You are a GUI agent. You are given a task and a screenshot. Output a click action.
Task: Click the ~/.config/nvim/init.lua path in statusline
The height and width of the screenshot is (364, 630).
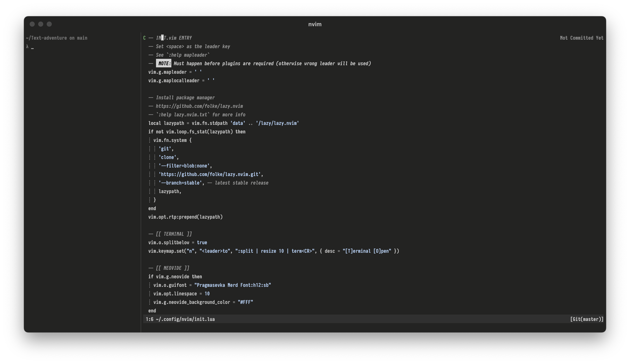tap(185, 319)
